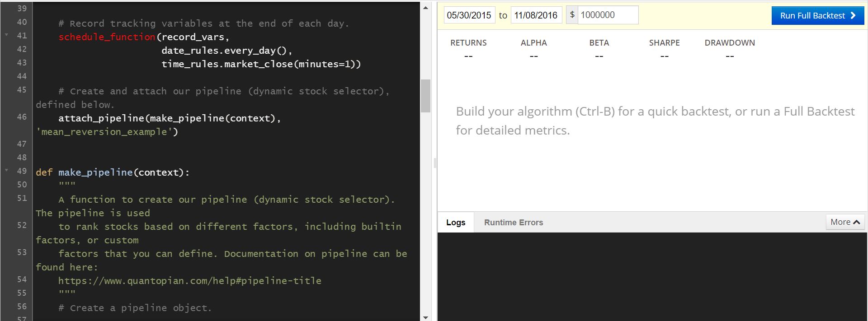
Task: Click the backtest end date 11/08/2016 field
Action: point(536,15)
